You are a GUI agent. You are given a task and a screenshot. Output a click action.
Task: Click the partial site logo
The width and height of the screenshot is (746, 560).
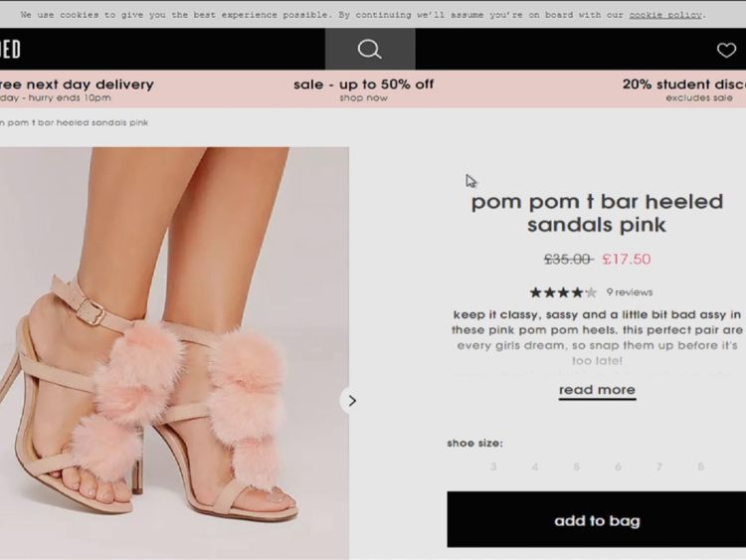pyautogui.click(x=10, y=50)
